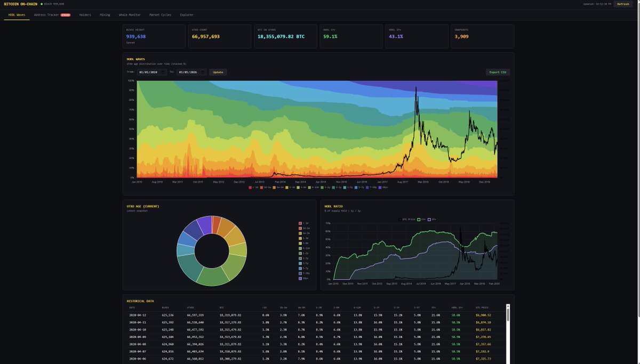640x364 pixels.
Task: Click 2-3y swatch in UTXO Age legend
Action: click(300, 258)
